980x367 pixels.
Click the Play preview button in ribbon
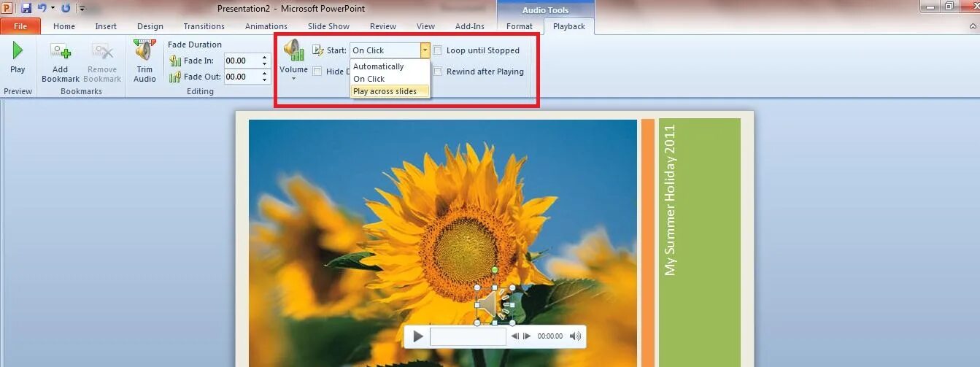coord(18,58)
